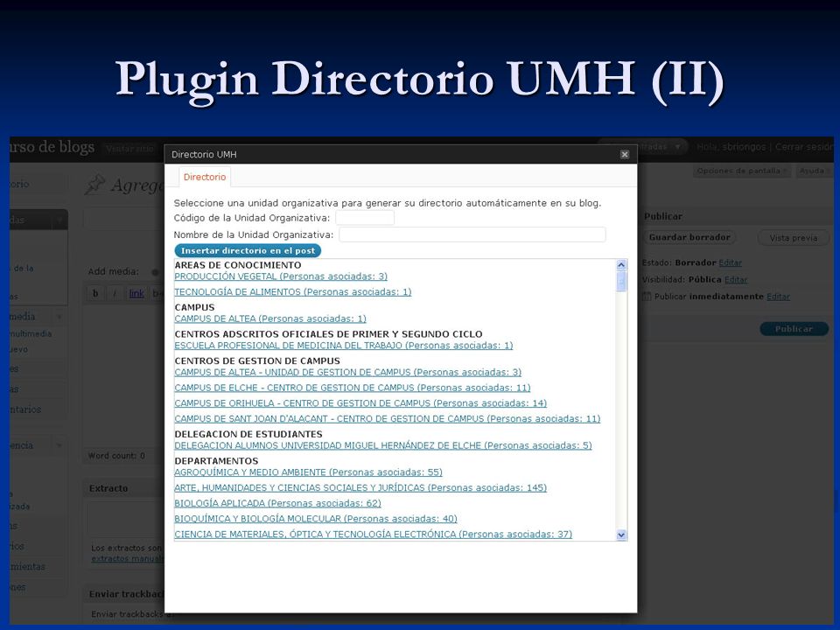Open BIOQUÍMICA Y BIOLOGÍA MOLECULAR link
The height and width of the screenshot is (630, 840).
[316, 519]
